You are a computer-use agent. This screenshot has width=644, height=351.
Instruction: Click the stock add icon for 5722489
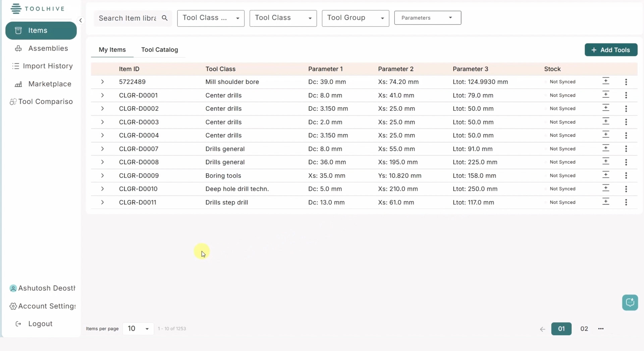605,81
